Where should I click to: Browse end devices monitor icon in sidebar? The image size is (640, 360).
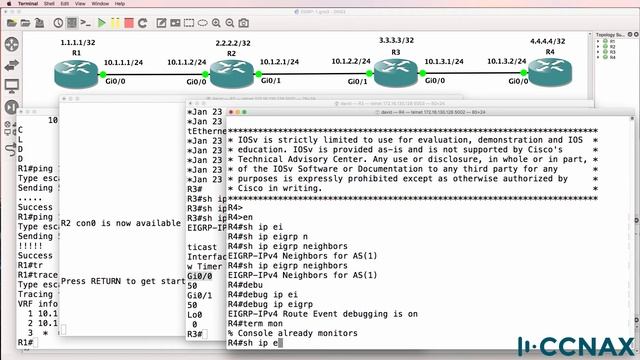click(x=12, y=86)
